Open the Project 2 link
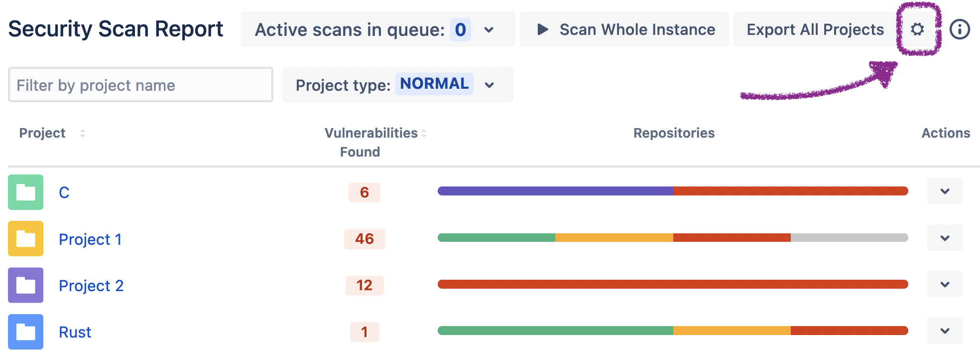 pos(91,285)
